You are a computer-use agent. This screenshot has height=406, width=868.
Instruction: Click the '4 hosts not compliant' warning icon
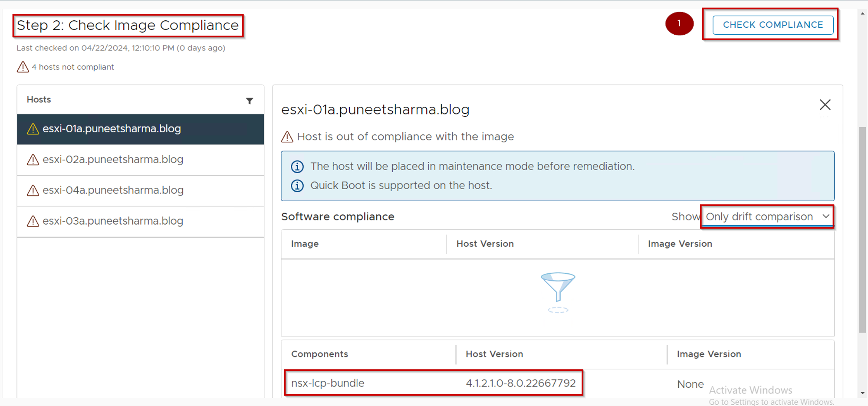pyautogui.click(x=23, y=67)
